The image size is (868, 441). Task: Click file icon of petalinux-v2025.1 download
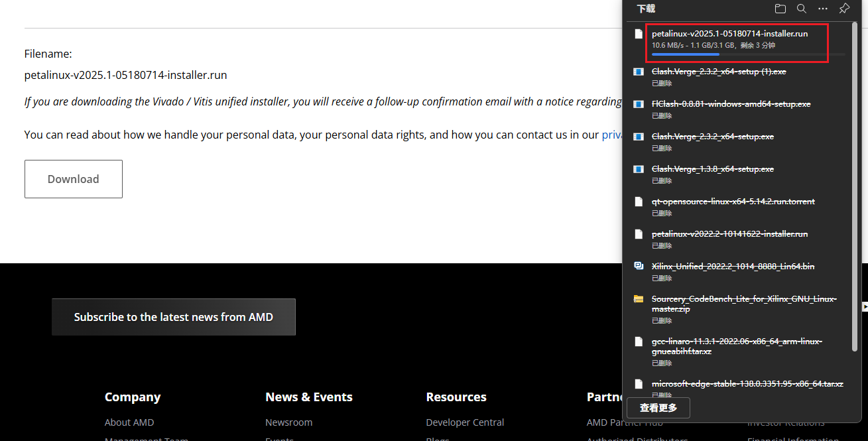(639, 34)
